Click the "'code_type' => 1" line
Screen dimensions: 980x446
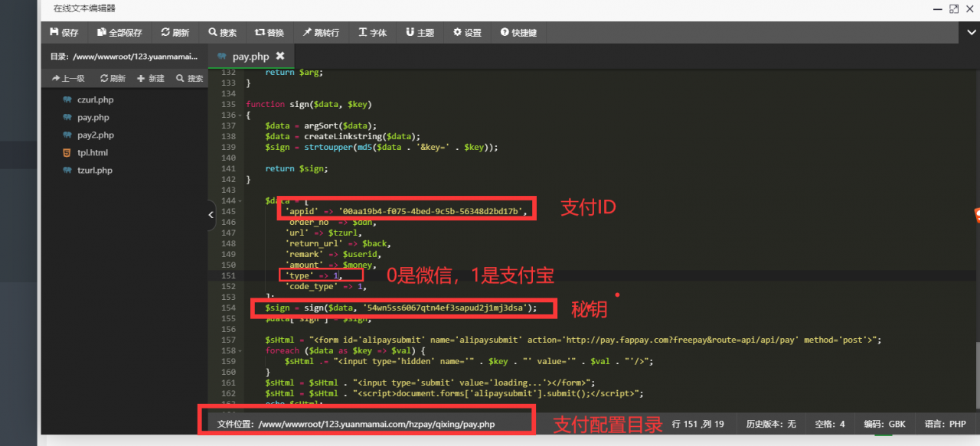tap(325, 286)
